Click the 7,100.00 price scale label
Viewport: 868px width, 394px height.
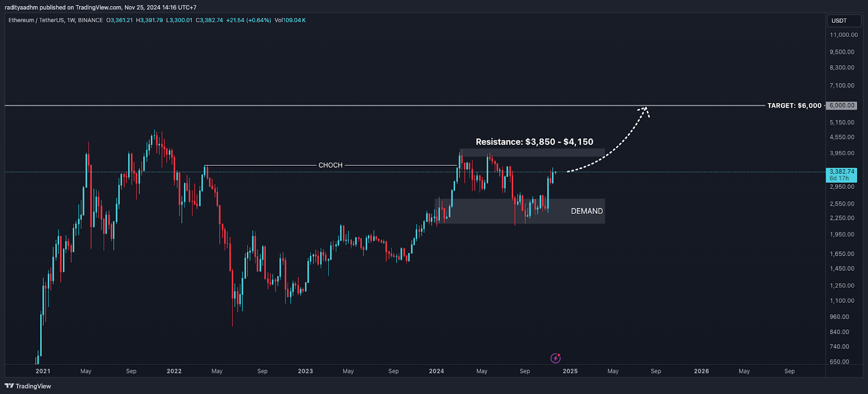pos(842,86)
